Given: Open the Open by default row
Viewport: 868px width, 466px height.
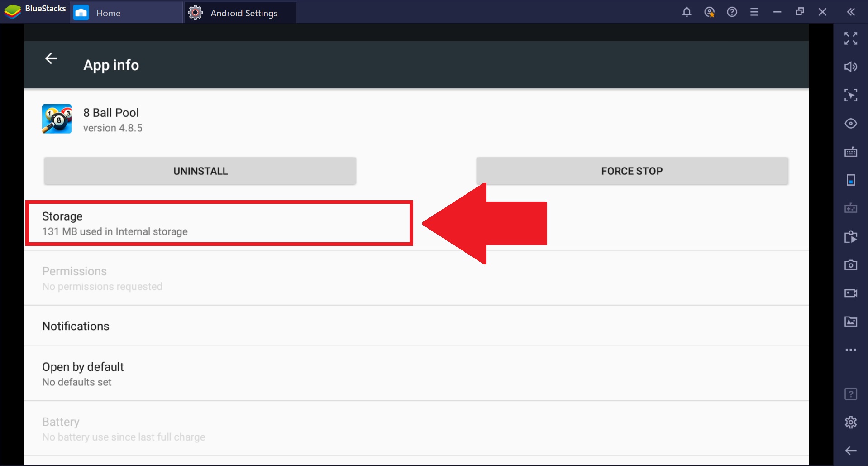Looking at the screenshot, I should click(x=416, y=374).
